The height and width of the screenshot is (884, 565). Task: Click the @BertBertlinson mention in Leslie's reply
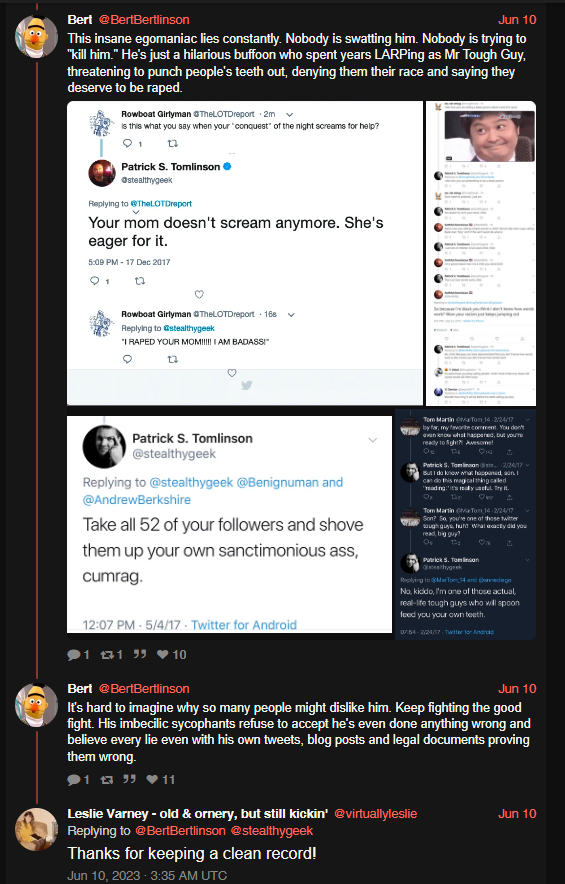[x=180, y=830]
